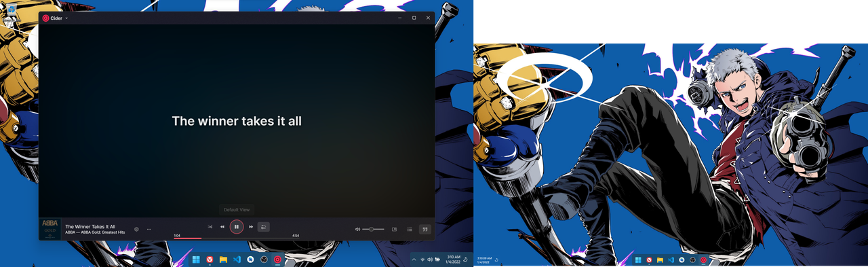Expand the Cider title dropdown menu
The width and height of the screenshot is (868, 267).
point(66,18)
